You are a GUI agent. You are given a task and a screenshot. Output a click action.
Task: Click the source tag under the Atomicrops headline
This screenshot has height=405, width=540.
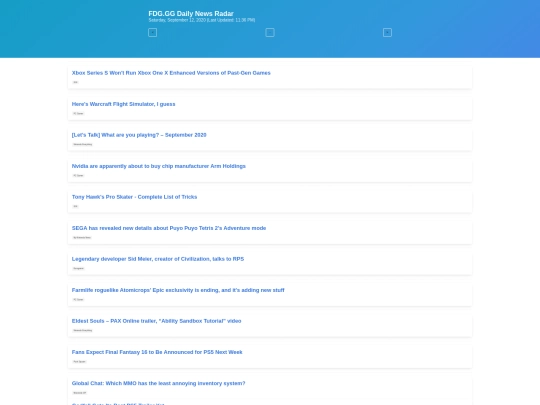pyautogui.click(x=78, y=299)
